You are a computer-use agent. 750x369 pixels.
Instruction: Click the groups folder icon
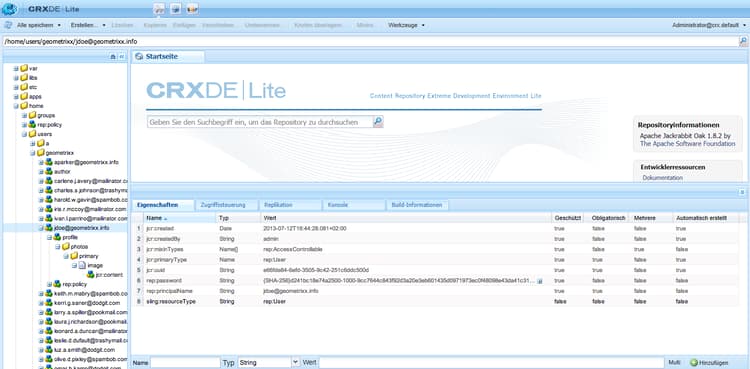click(33, 115)
